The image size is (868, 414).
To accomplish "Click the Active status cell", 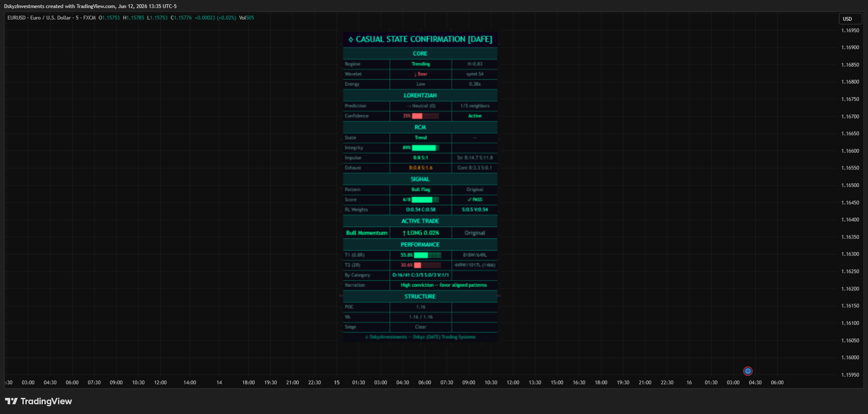I will pyautogui.click(x=475, y=116).
